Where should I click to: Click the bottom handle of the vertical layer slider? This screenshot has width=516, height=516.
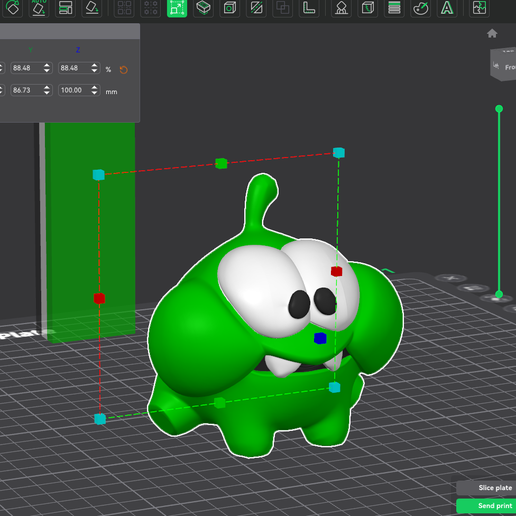(499, 294)
